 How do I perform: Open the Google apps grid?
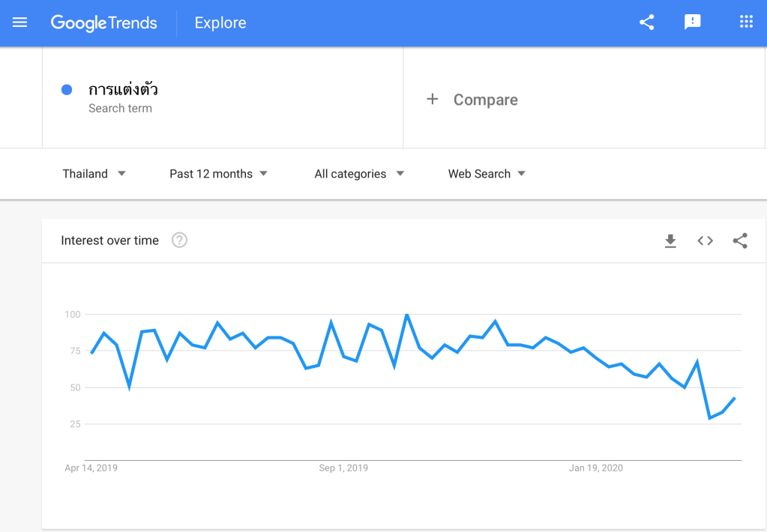[x=746, y=22]
